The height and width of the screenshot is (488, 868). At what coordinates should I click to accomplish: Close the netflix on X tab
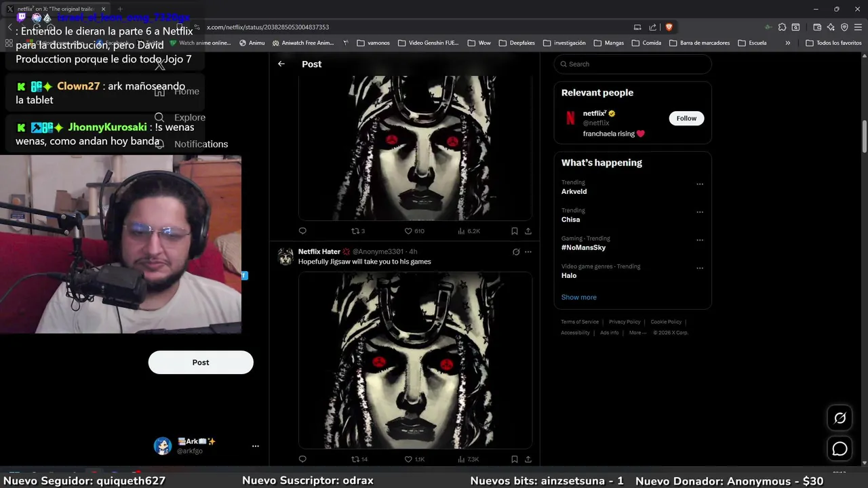(103, 9)
